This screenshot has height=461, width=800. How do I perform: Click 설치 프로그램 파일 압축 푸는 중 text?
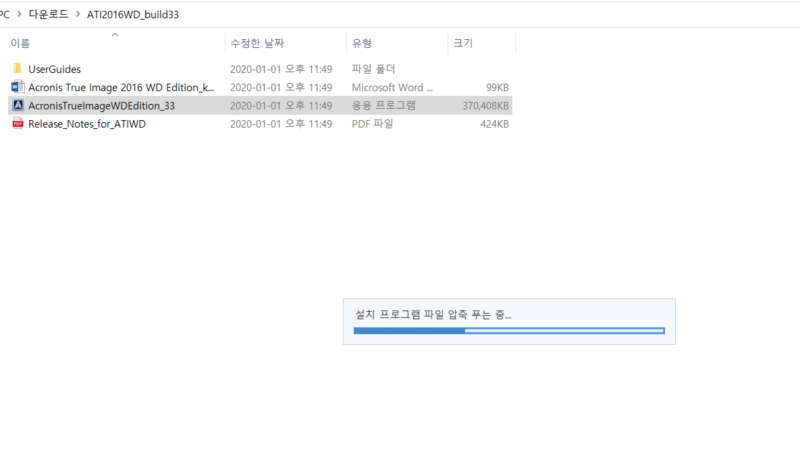(433, 315)
